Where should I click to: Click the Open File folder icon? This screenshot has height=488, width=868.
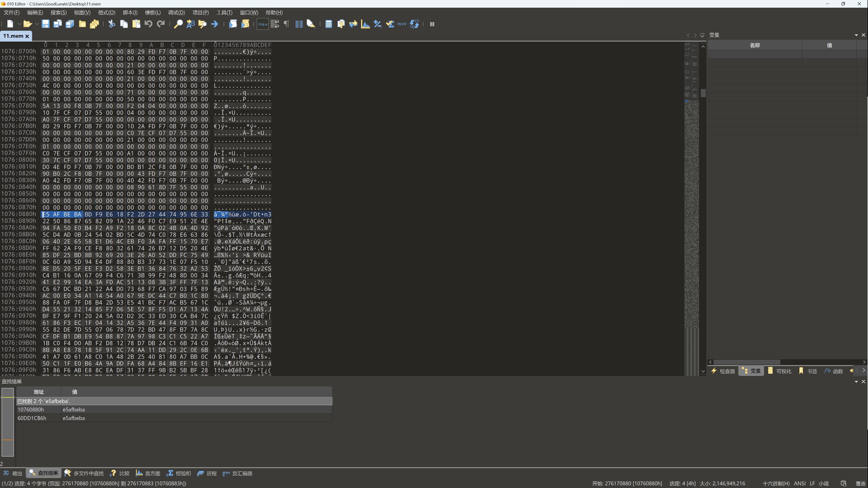[28, 24]
